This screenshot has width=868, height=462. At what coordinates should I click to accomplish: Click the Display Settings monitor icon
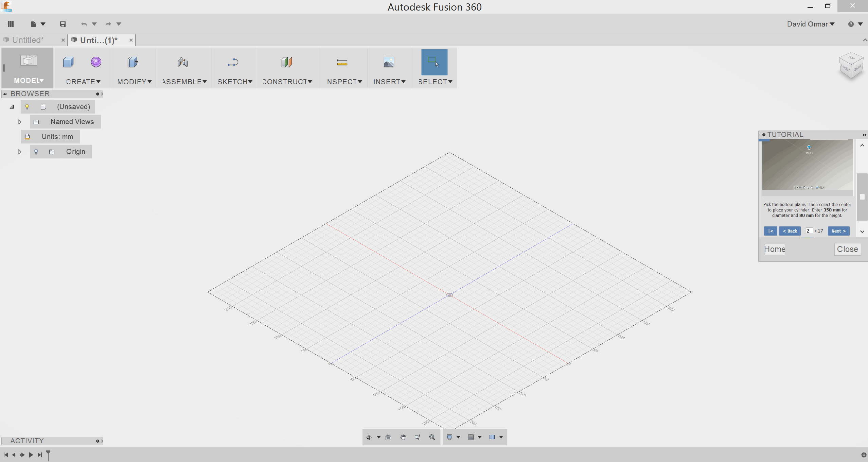point(449,437)
